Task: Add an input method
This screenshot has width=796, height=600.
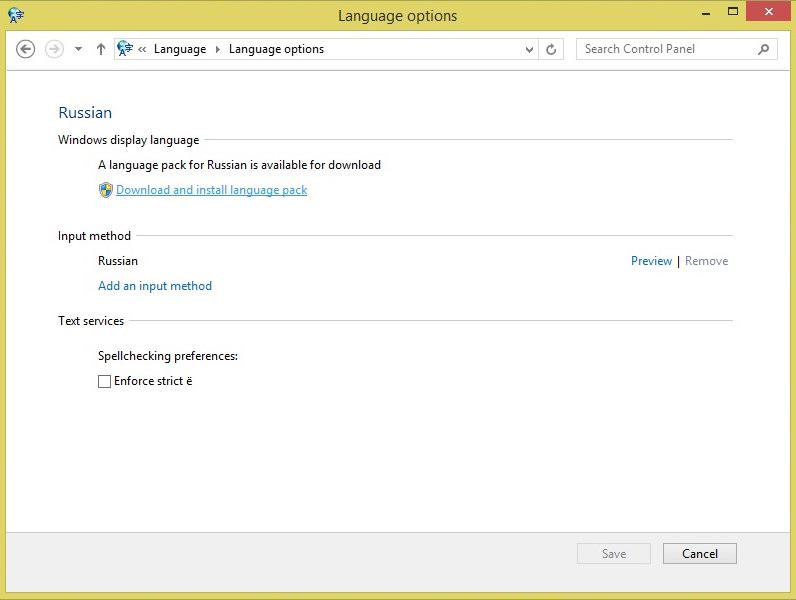Action: tap(155, 286)
